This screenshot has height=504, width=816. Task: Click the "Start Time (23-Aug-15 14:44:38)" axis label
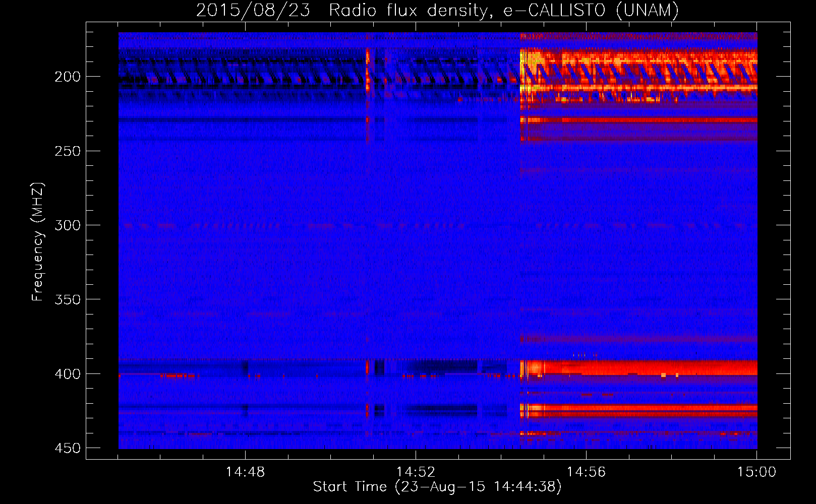click(x=437, y=487)
